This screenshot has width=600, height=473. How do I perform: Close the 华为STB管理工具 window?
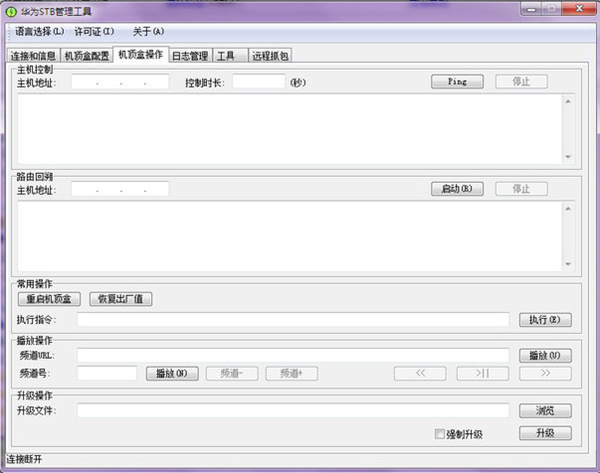pyautogui.click(x=579, y=8)
